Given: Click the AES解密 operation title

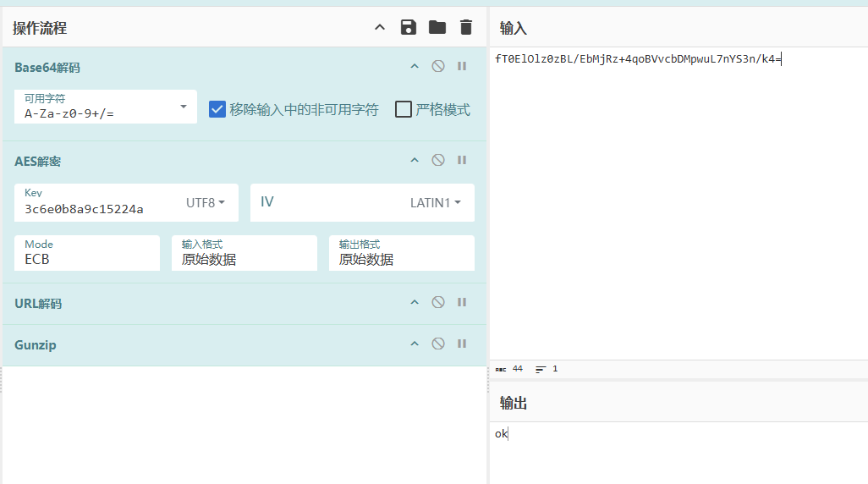Looking at the screenshot, I should [37, 162].
